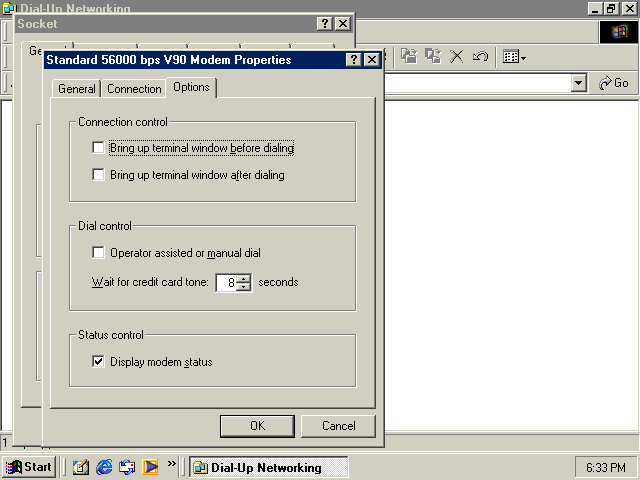Uncheck Display modem status
Viewport: 640px width, 480px height.
(98, 362)
